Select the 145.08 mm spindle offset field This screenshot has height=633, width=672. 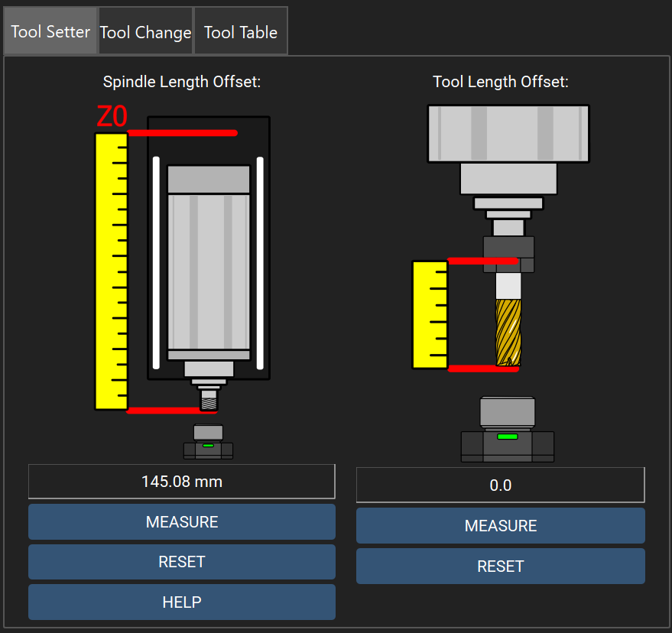point(182,482)
